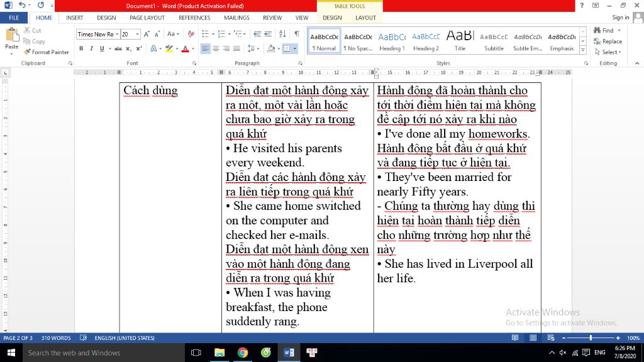Viewport: 644px width, 362px height.
Task: Click the Windows Search box
Action: click(103, 353)
